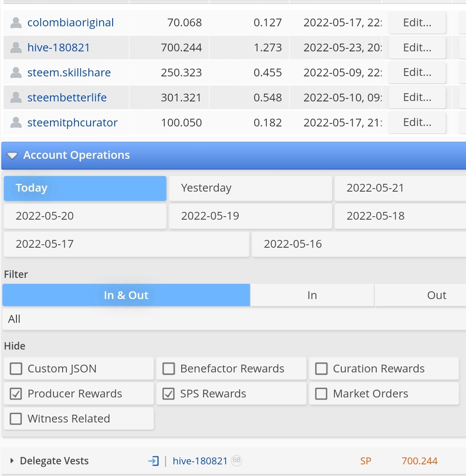Click the avatar icon next to steembetterlife
The width and height of the screenshot is (466, 476).
[16, 98]
